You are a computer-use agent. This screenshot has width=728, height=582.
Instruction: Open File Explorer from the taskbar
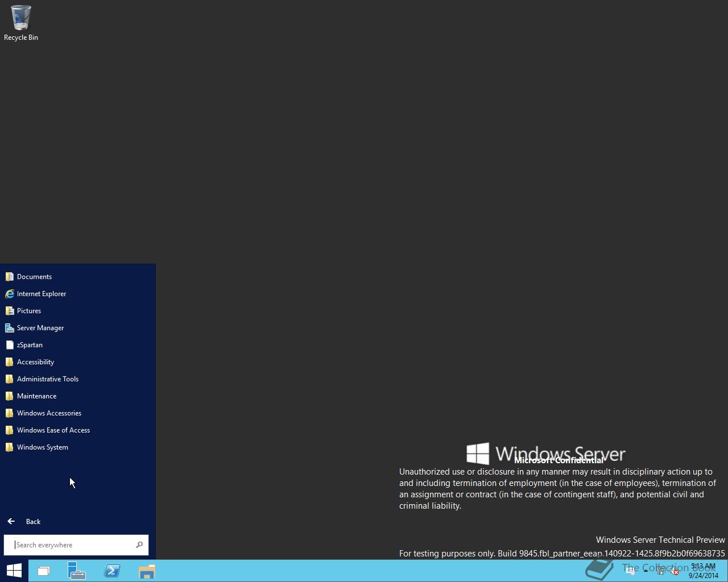click(147, 571)
